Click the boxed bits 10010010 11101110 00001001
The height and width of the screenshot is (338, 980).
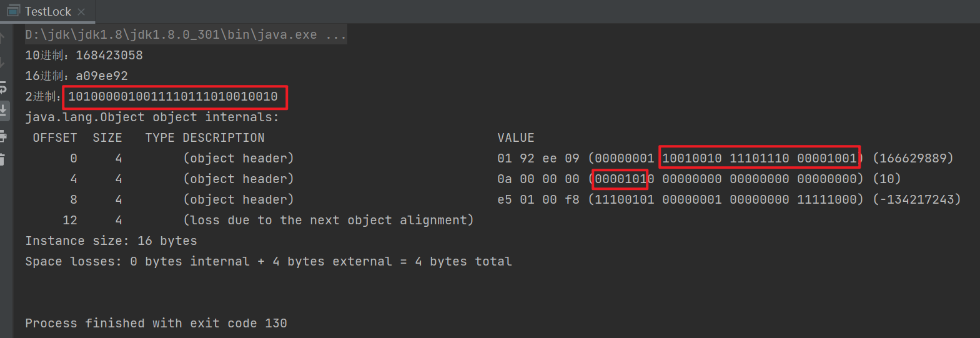click(x=759, y=158)
